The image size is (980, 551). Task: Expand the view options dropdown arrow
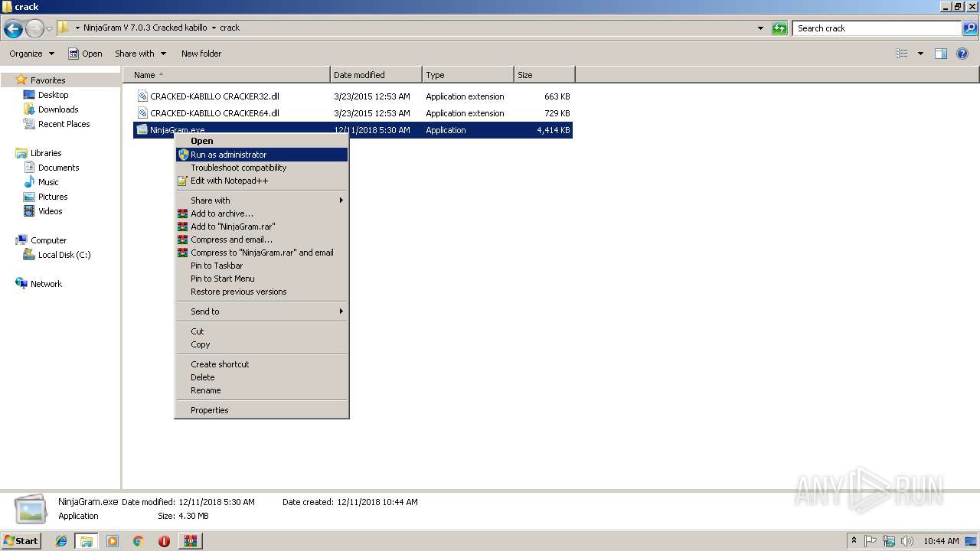(920, 54)
